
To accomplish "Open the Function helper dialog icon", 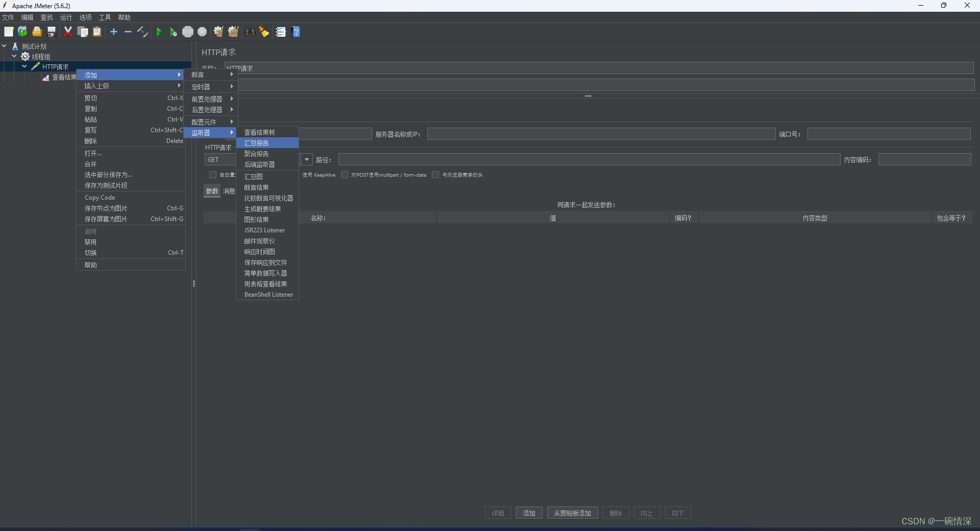I will pos(281,32).
